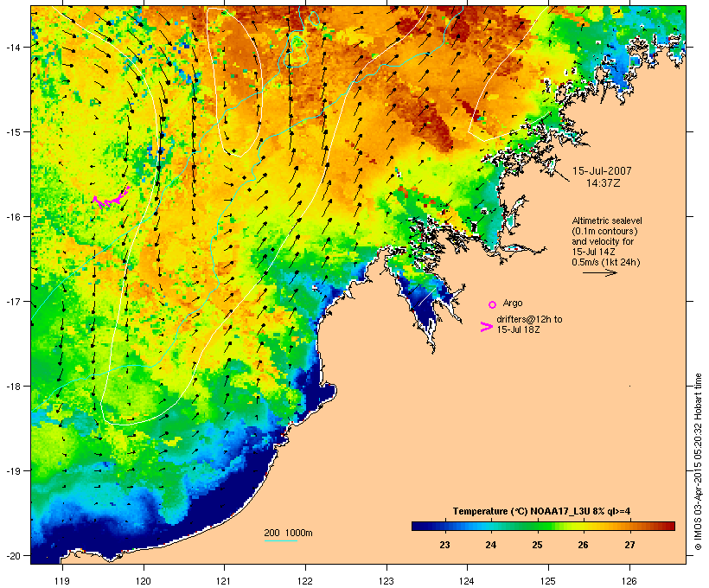
Task: Click the '121' longitude axis label
Action: point(224,581)
